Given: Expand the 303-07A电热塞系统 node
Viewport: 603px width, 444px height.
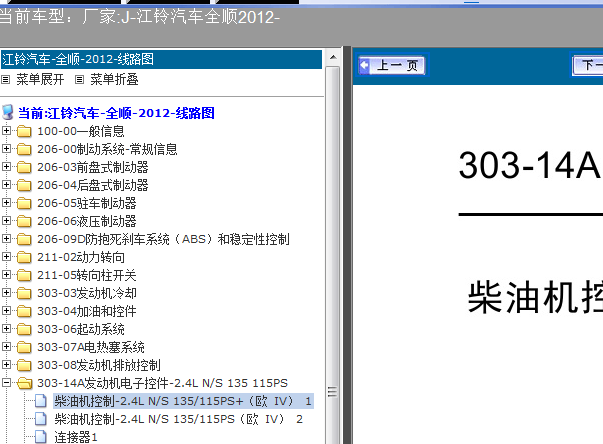Looking at the screenshot, I should click(x=6, y=347).
